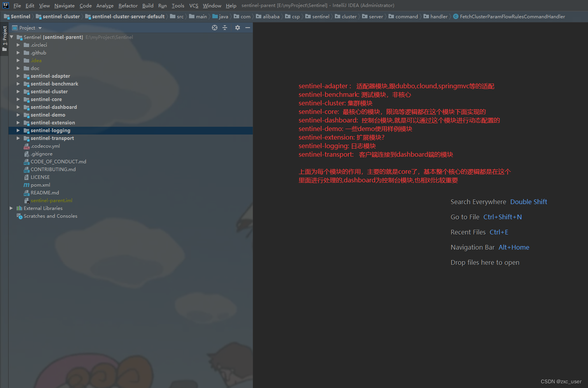Collapse the Sentinel root node arrow
The height and width of the screenshot is (388, 588).
[x=12, y=37]
